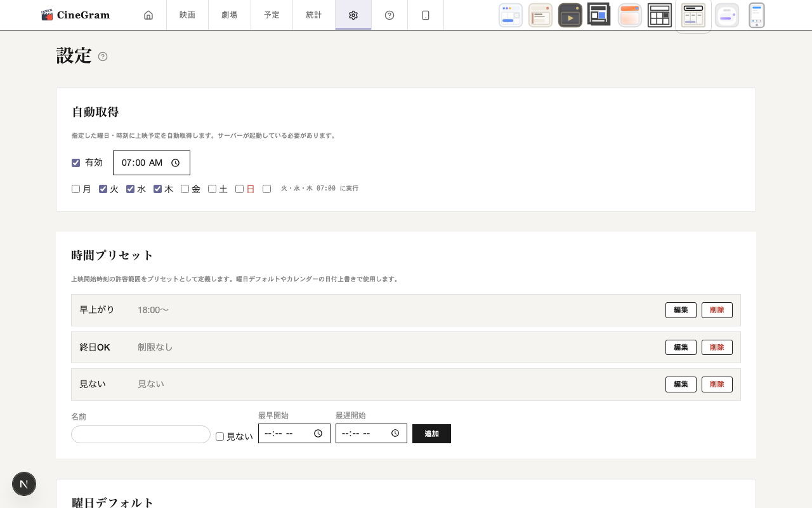Viewport: 812px width, 508px height.
Task: Click the 名前 input field
Action: tap(140, 434)
